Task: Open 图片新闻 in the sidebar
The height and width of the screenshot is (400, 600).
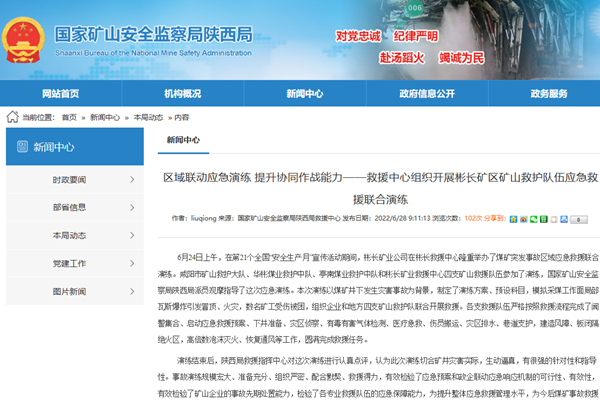Action: [x=68, y=292]
